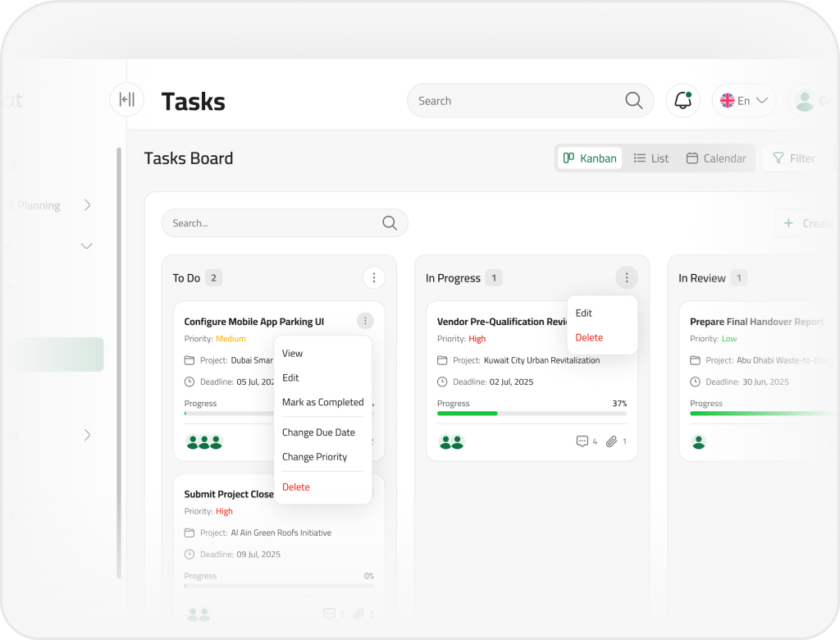Click folder icon on Abu Dhabi project row
This screenshot has height=640, width=840.
pyautogui.click(x=695, y=360)
